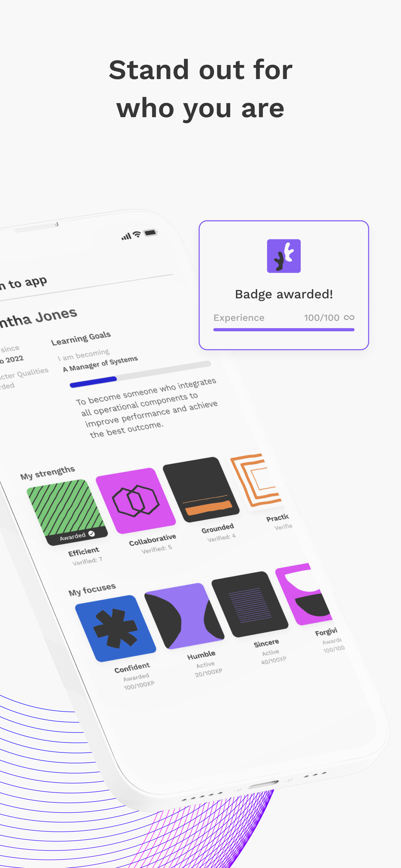Select the My strengths section title

[47, 473]
